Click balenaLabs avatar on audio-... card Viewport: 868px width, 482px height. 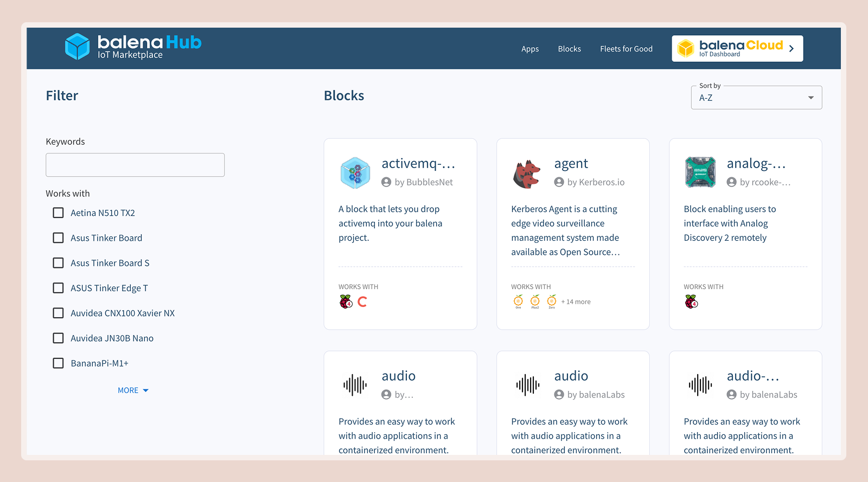point(731,395)
